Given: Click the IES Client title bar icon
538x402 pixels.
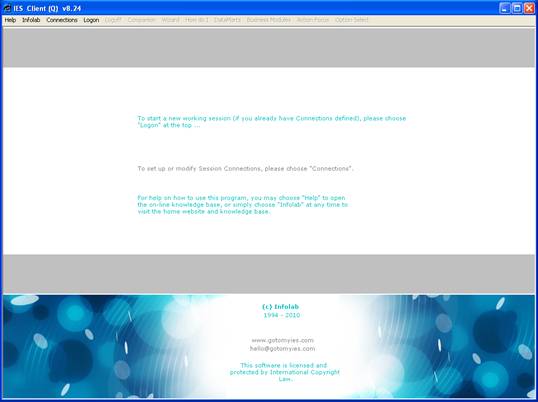Looking at the screenshot, I should [7, 8].
